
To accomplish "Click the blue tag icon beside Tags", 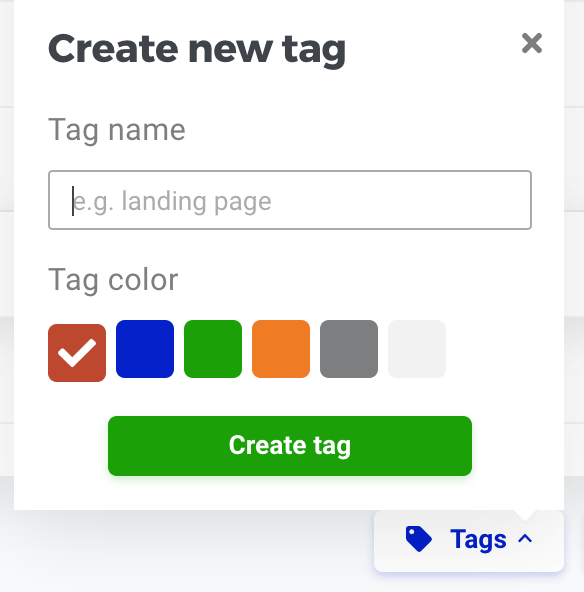I will pos(419,539).
